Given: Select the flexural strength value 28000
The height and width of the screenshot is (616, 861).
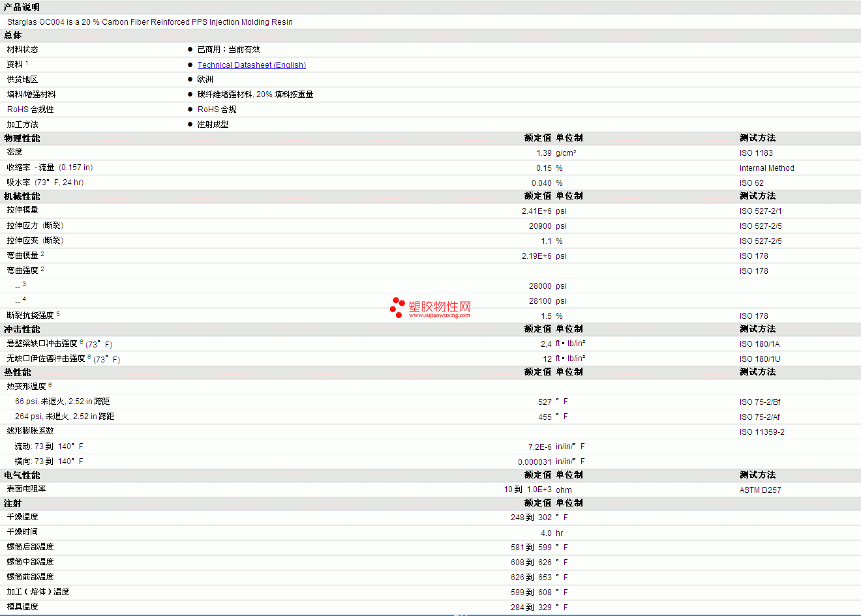Looking at the screenshot, I should pyautogui.click(x=540, y=286).
